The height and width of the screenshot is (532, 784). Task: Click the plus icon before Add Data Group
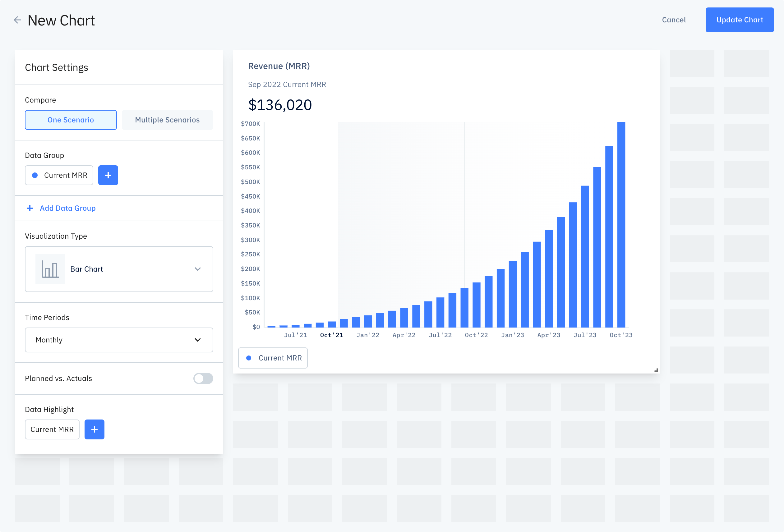pos(30,208)
